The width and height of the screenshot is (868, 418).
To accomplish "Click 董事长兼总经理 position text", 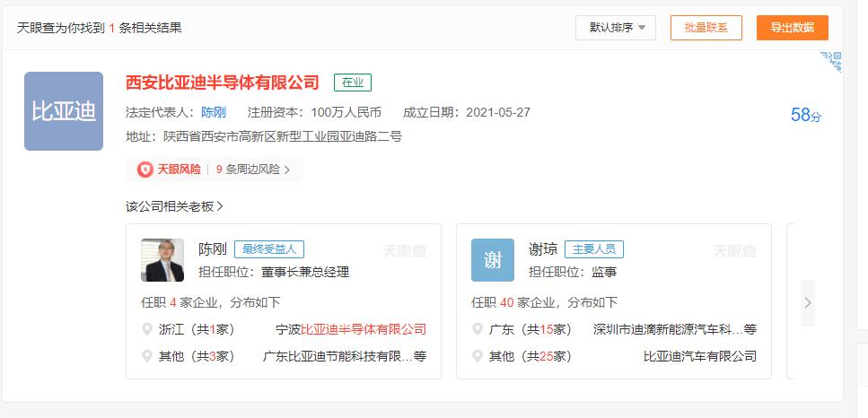I will pyautogui.click(x=305, y=272).
